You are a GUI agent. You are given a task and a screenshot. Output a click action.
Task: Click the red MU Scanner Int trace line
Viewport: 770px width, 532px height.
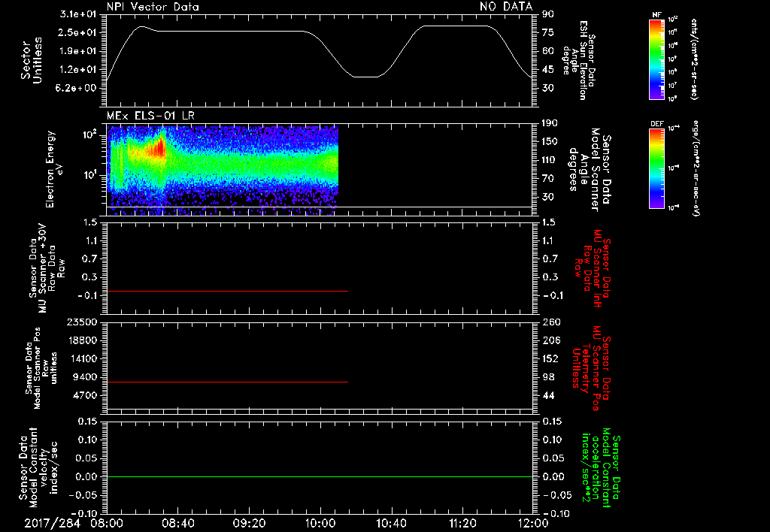[x=227, y=291]
